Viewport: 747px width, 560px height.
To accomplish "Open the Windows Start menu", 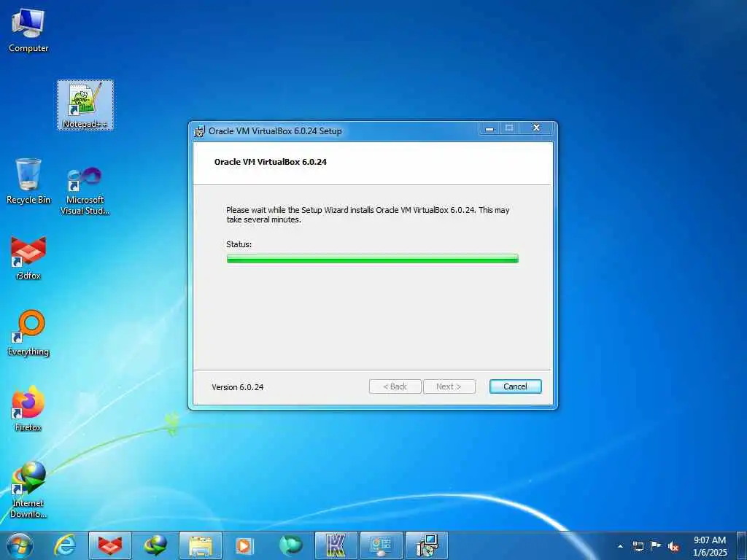I will coord(20,545).
